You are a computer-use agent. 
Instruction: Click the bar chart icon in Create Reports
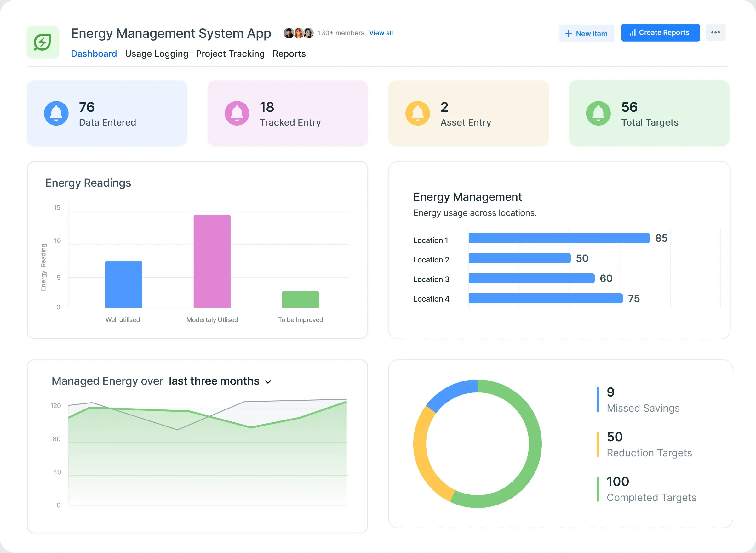633,33
